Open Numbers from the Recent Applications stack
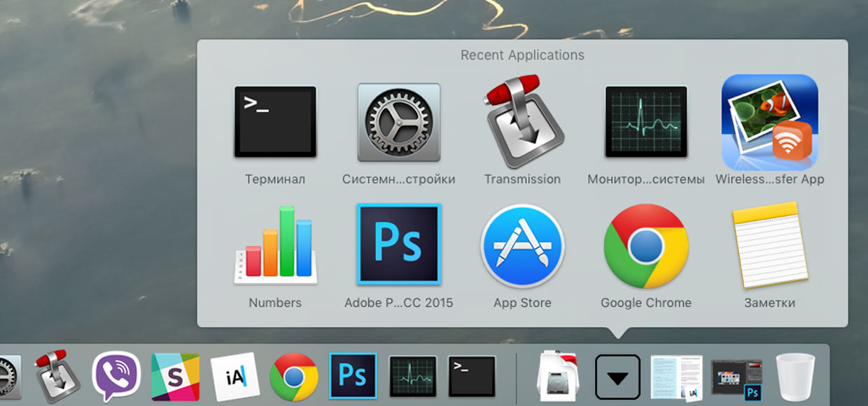This screenshot has height=406, width=868. click(x=275, y=245)
